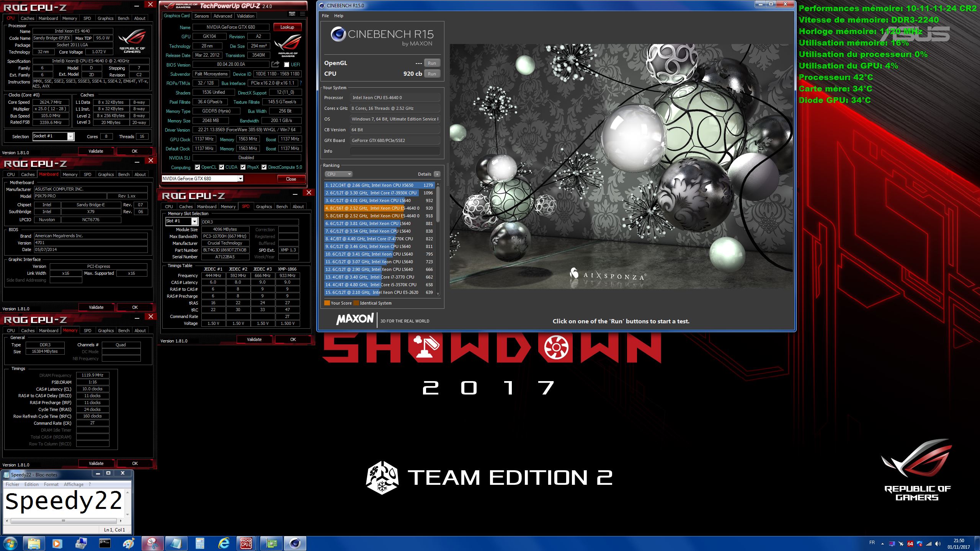The width and height of the screenshot is (980, 551).
Task: Select the Caches tab in the top CPU-Z window
Action: [28, 18]
